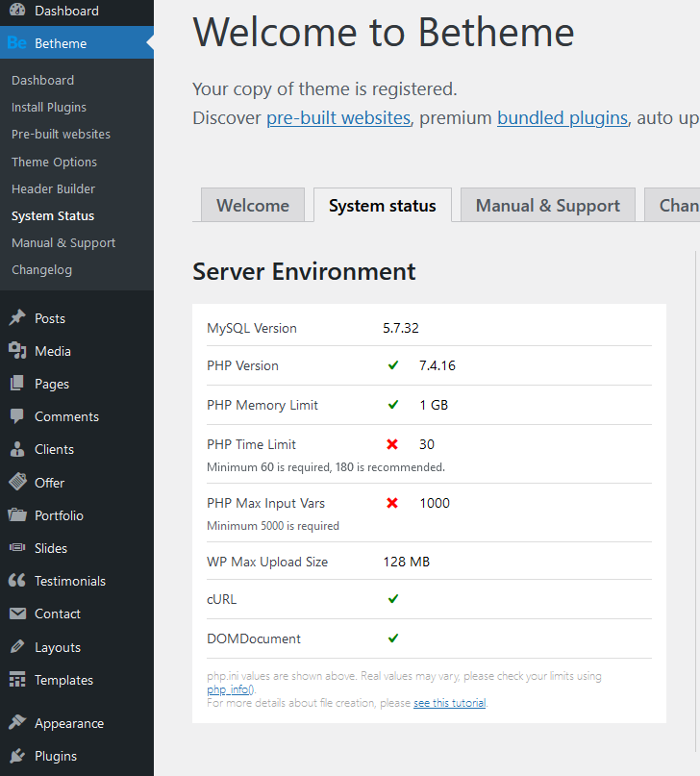
Task: Click the Pages icon in the sidebar
Action: click(x=16, y=383)
